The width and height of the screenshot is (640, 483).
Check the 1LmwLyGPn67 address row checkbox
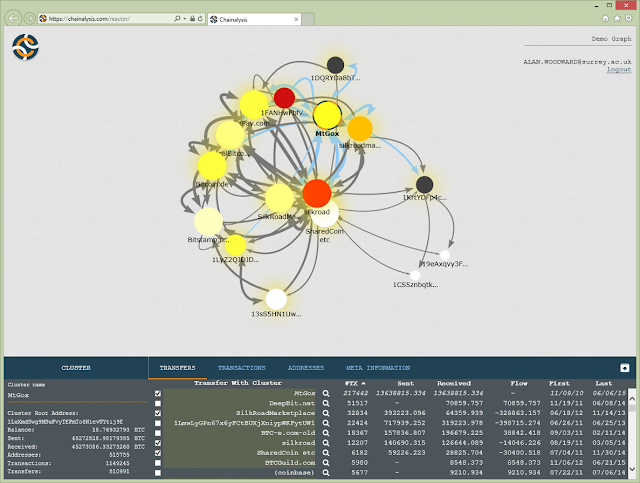tap(158, 423)
